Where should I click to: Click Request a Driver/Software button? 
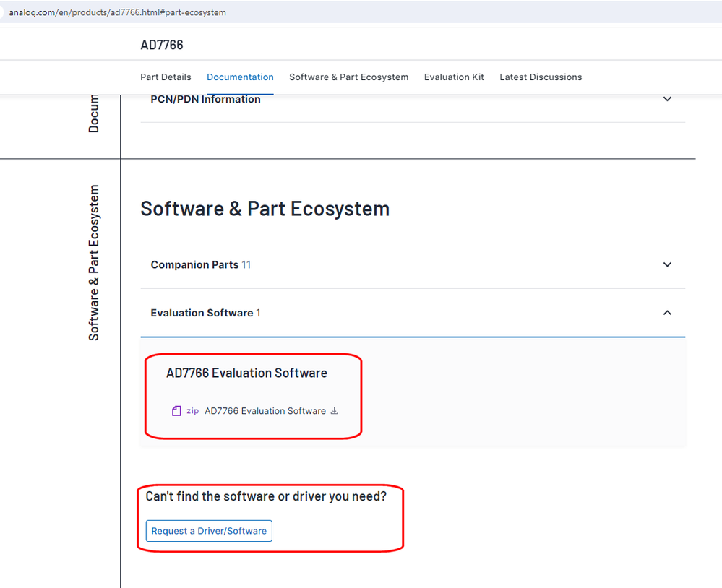click(209, 531)
